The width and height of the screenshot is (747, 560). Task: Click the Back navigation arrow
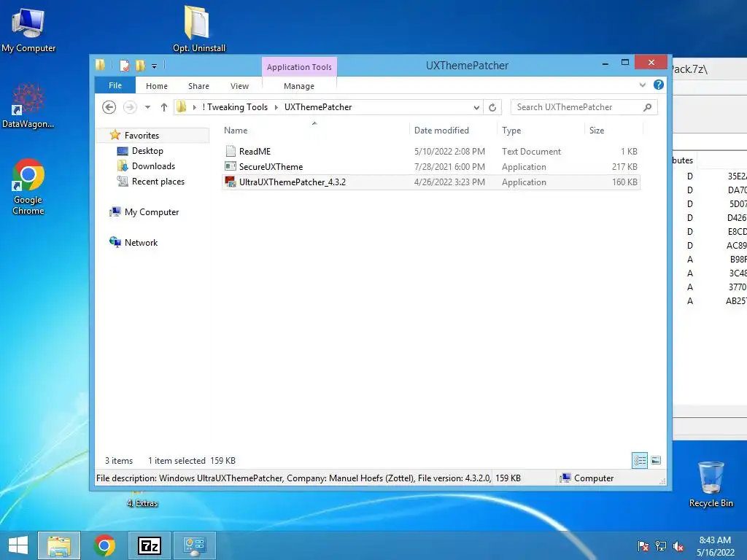[x=109, y=107]
